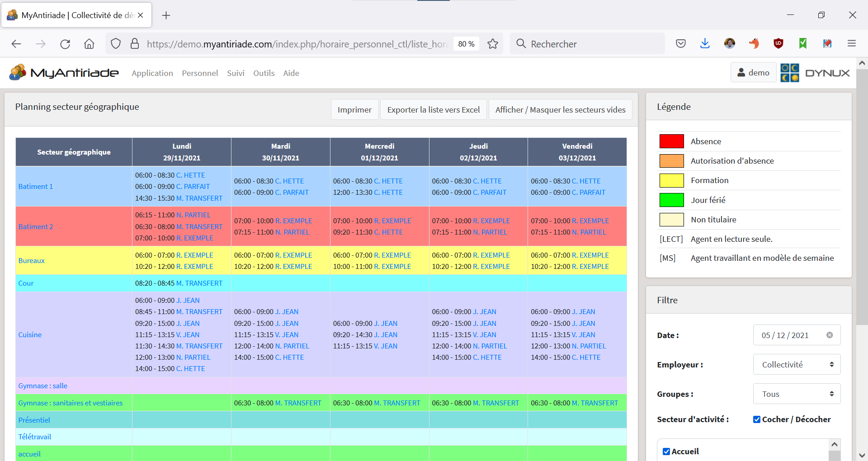Open the Présentiel sector link
The height and width of the screenshot is (461, 868).
[x=34, y=420]
